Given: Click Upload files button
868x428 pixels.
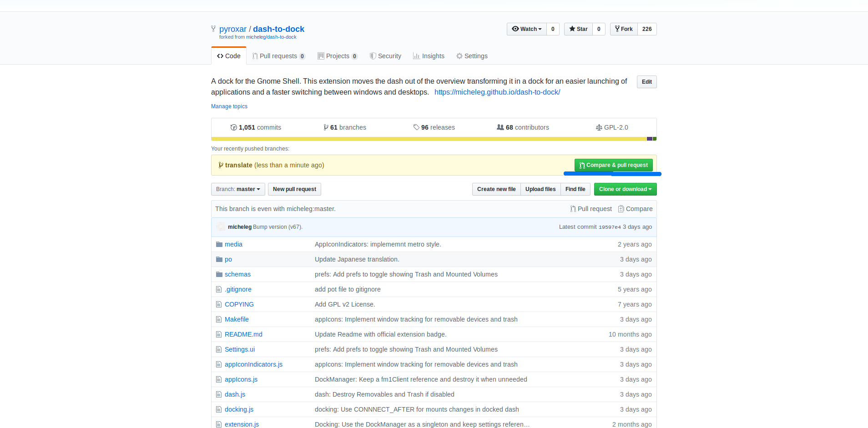Looking at the screenshot, I should pos(540,189).
